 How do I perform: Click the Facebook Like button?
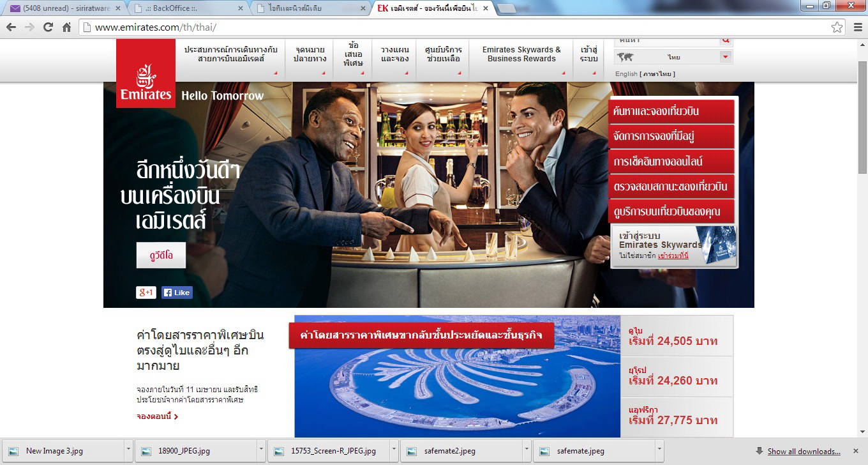tap(177, 293)
